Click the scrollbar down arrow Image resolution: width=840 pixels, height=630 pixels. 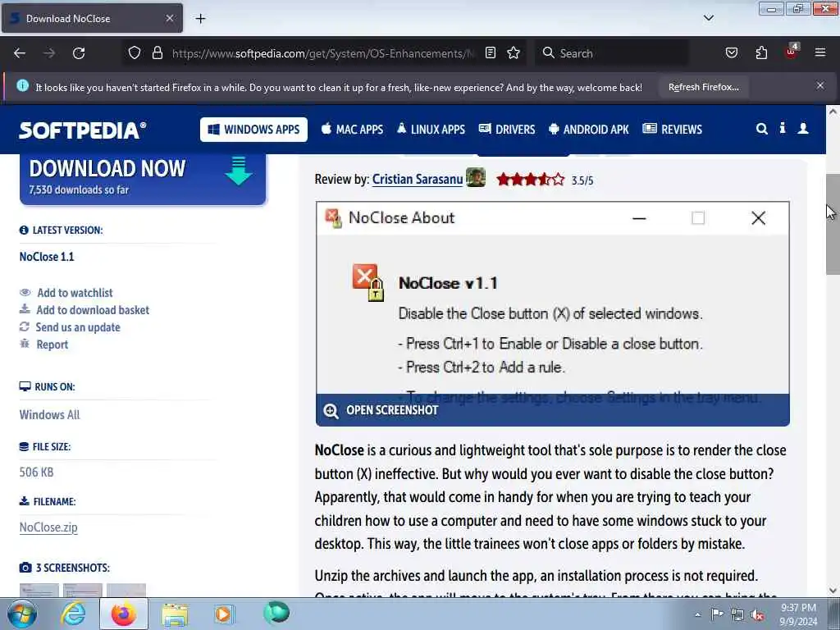coord(833,591)
